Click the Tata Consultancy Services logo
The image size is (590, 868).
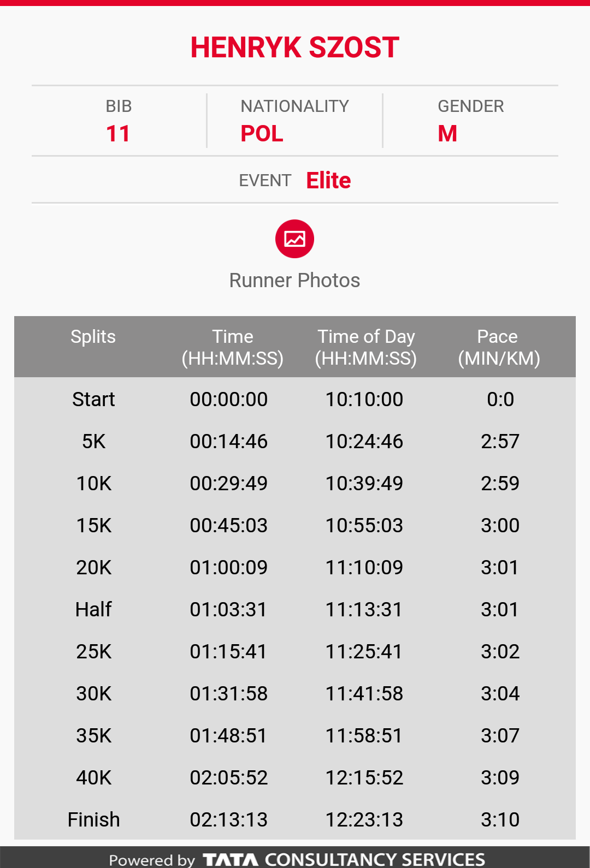click(x=344, y=859)
